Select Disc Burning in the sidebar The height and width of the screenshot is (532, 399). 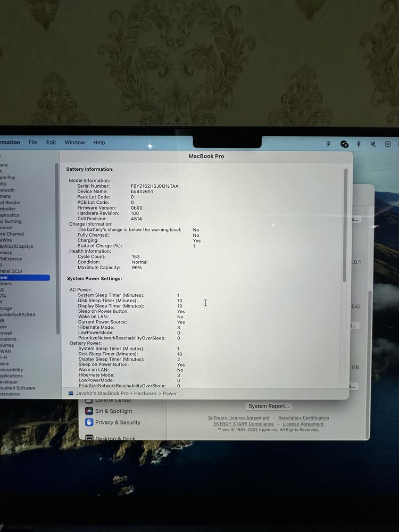point(11,221)
